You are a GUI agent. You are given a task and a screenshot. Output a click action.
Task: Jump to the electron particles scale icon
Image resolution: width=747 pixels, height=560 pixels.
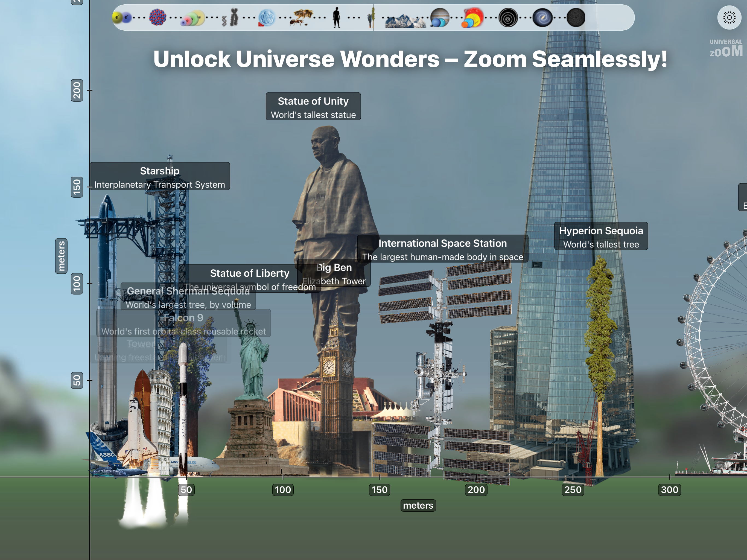(122, 17)
